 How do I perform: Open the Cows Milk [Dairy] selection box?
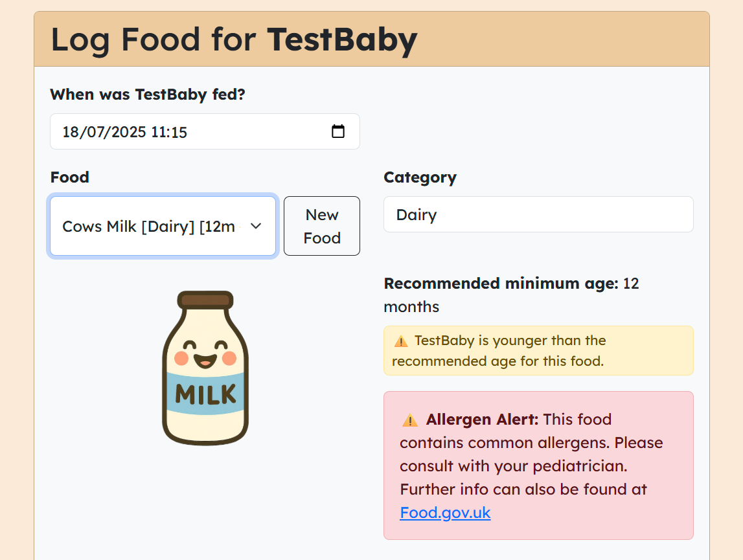click(163, 226)
